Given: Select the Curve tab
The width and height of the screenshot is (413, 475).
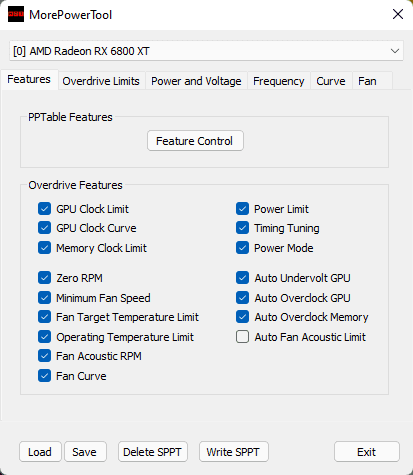Looking at the screenshot, I should pos(331,81).
